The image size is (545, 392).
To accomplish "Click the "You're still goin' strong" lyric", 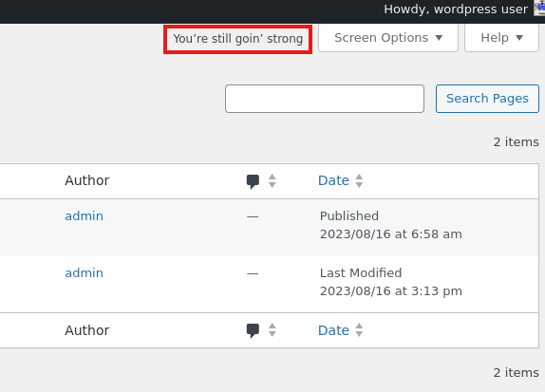I will coord(238,39).
